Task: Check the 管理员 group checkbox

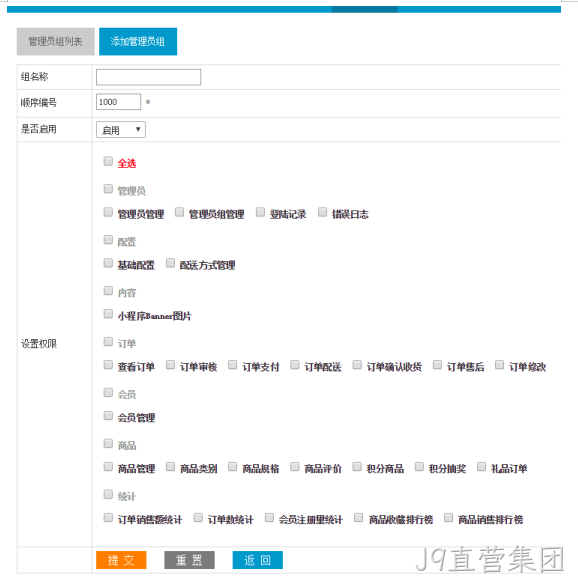Action: coord(108,189)
